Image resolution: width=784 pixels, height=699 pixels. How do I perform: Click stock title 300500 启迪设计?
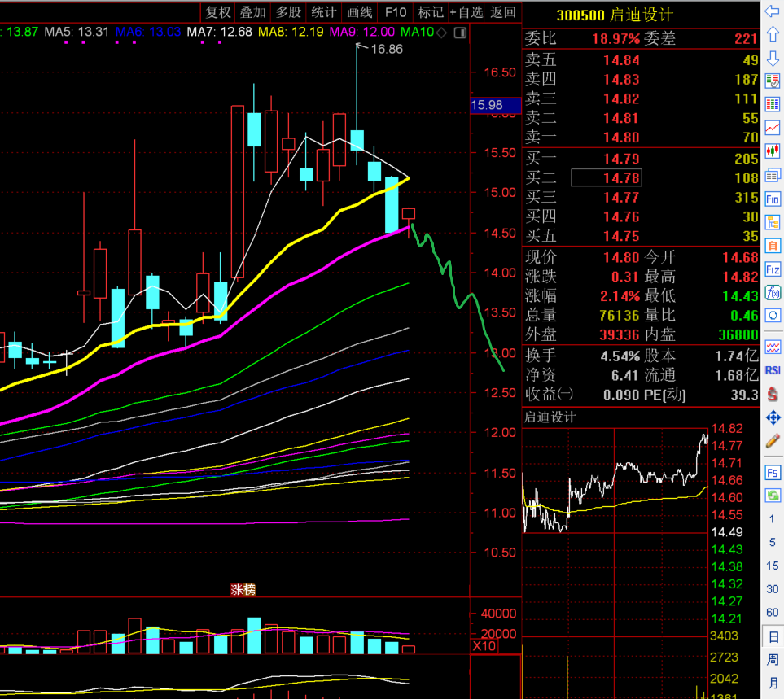pyautogui.click(x=615, y=15)
